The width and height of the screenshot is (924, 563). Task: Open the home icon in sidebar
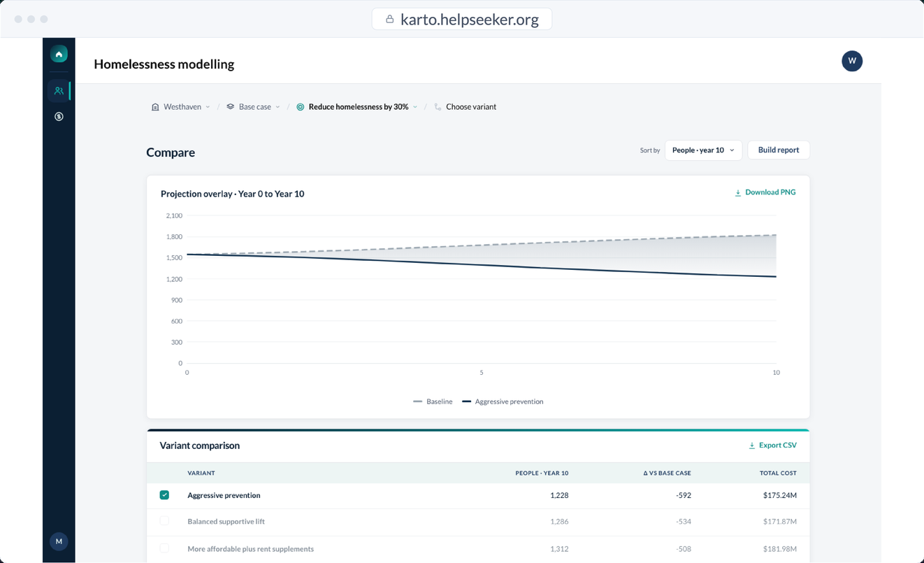coord(59,54)
